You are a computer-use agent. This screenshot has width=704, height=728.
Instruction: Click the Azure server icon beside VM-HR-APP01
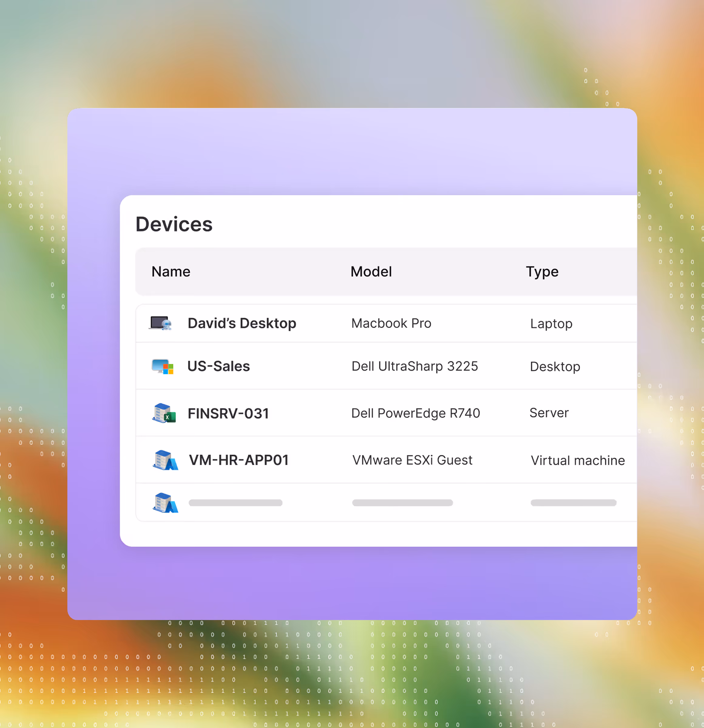165,460
